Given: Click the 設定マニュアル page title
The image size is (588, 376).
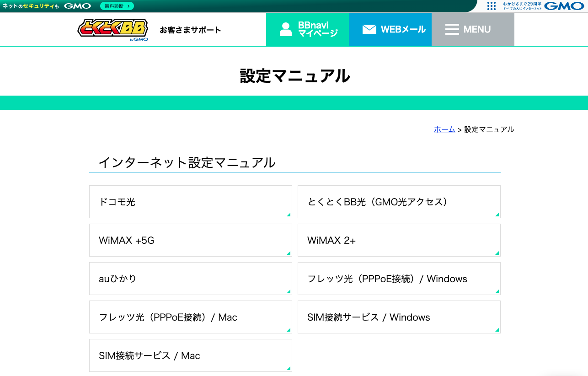Looking at the screenshot, I should point(295,76).
